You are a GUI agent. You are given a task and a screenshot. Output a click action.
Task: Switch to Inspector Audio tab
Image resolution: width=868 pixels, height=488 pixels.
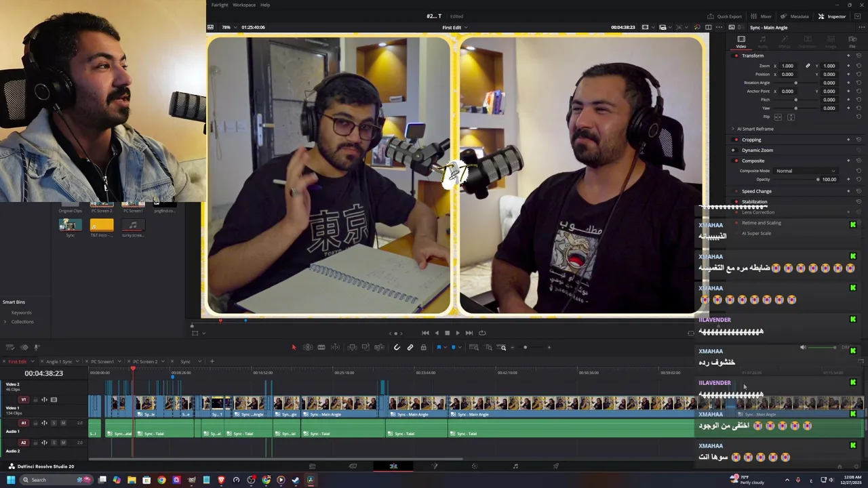click(x=763, y=41)
